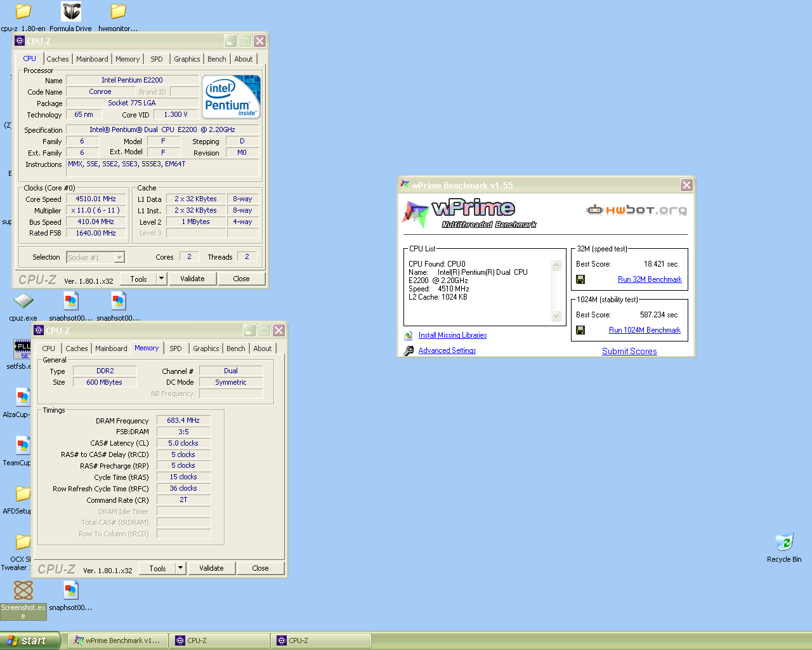The height and width of the screenshot is (650, 812).
Task: Run the 32M Benchmark
Action: coord(650,279)
